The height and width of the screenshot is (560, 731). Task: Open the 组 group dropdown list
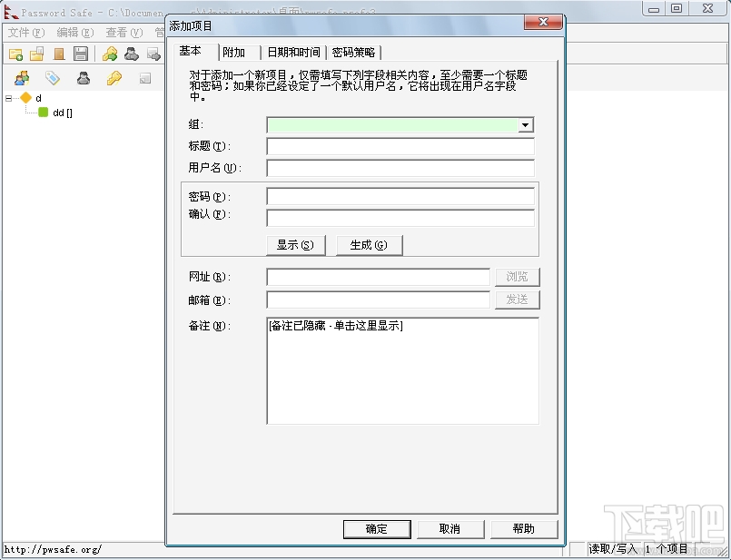point(525,124)
